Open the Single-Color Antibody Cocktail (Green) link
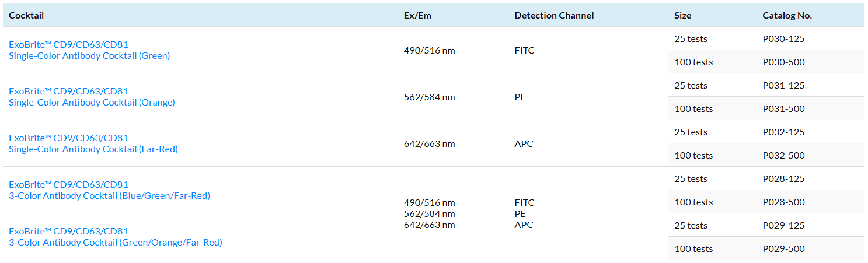 pos(89,50)
